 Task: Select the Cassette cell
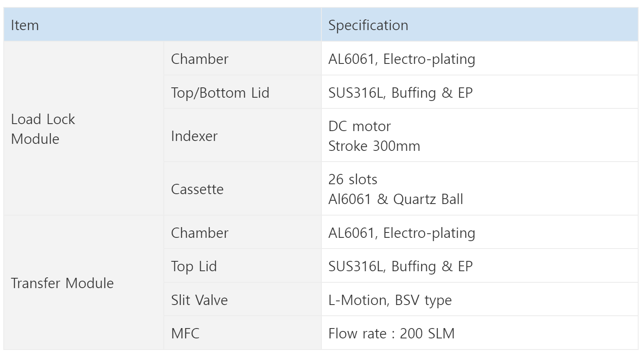(x=243, y=189)
